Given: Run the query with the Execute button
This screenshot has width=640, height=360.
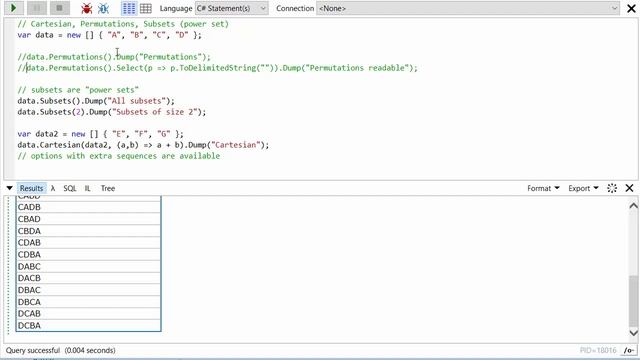Looking at the screenshot, I should pyautogui.click(x=13, y=8).
